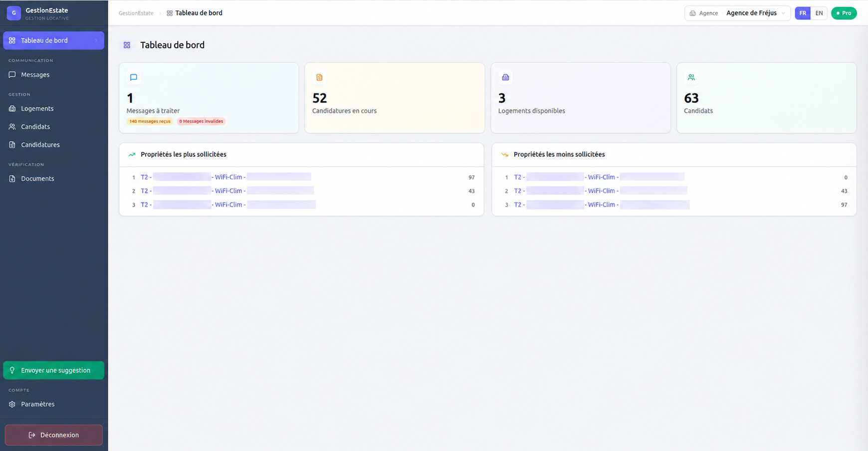Switch language to FR
Screen dimensions: 868x451
pyautogui.click(x=803, y=13)
